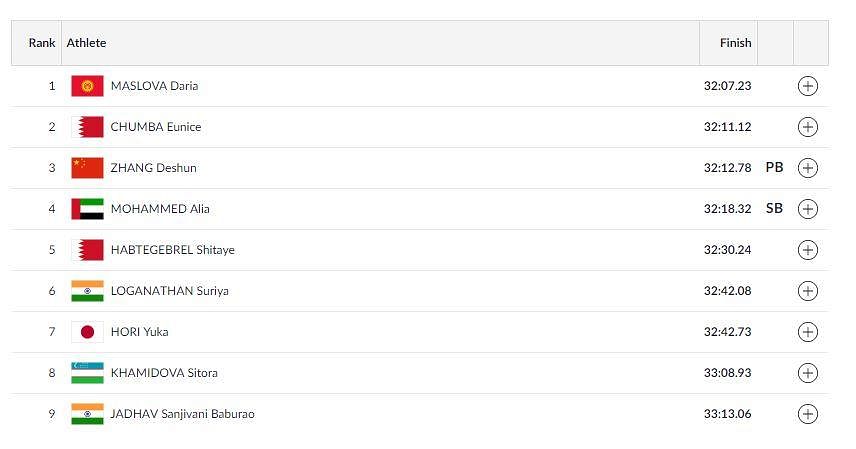Expand MOHAMMED Alia's result with plus icon

pos(807,209)
